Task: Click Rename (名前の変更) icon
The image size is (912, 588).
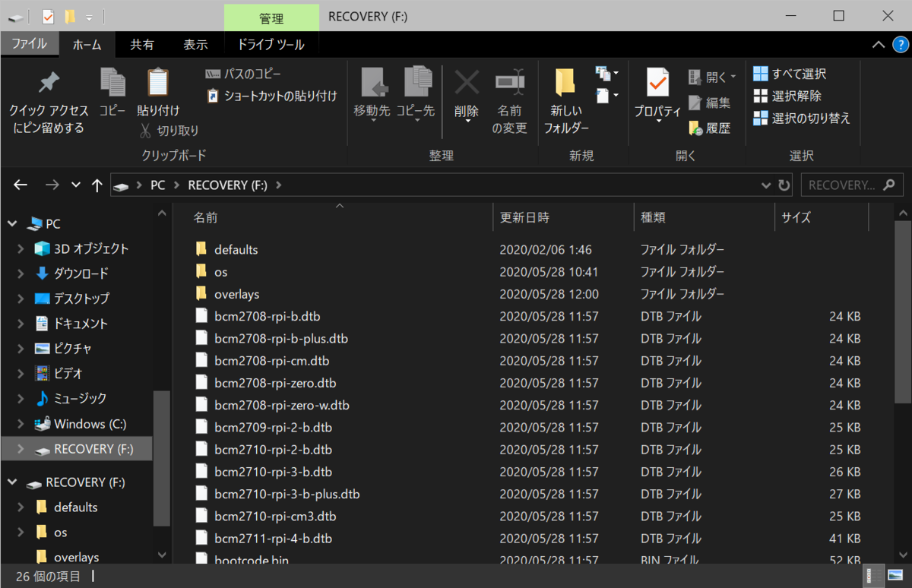Action: point(509,81)
